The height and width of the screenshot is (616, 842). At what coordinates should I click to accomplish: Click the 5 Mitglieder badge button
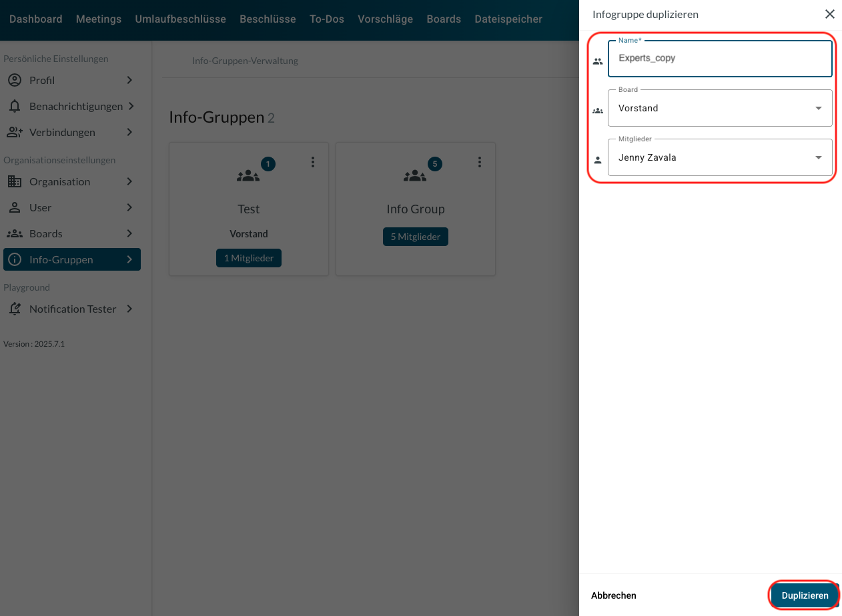(415, 237)
